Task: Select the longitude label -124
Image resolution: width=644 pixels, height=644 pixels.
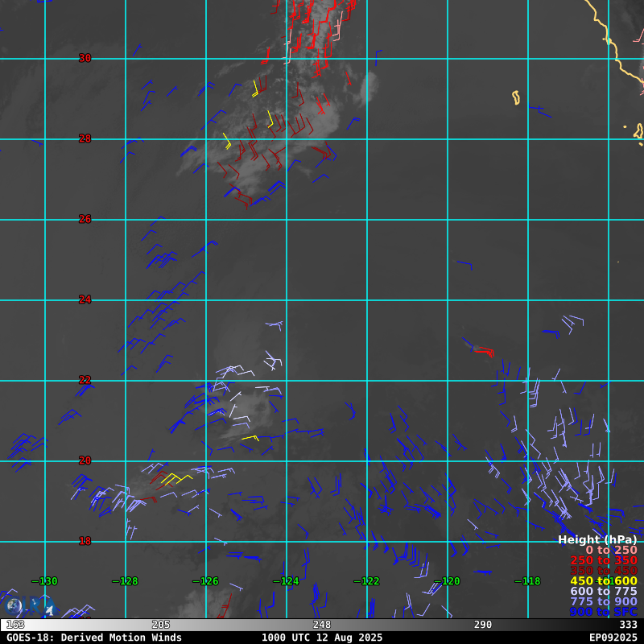Action: click(x=287, y=581)
